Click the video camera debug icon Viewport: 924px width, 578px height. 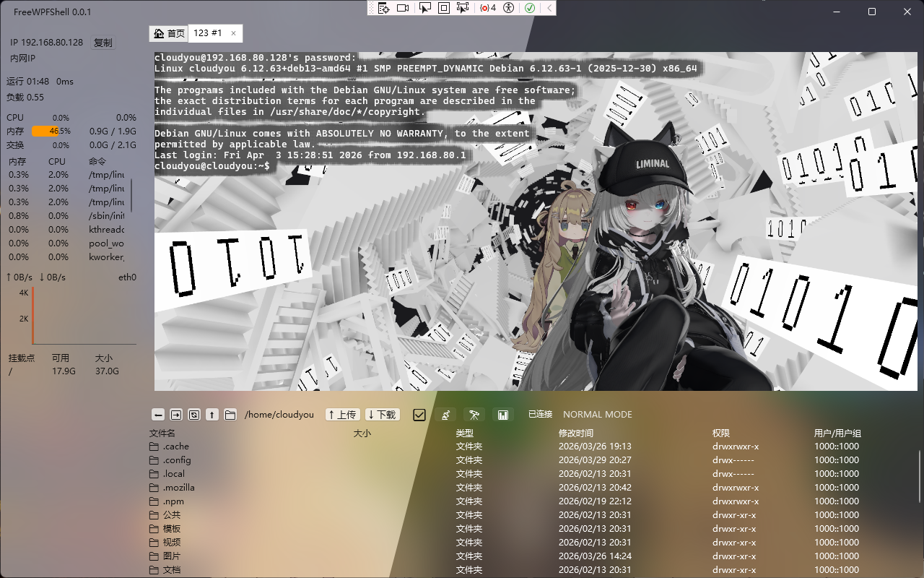click(x=403, y=8)
